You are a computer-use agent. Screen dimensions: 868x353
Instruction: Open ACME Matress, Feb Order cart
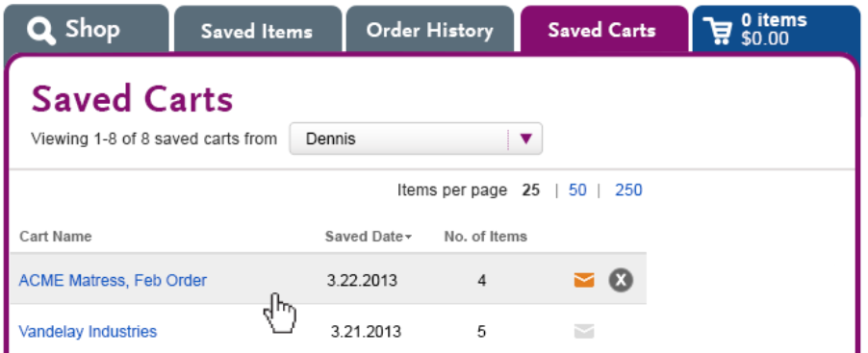(113, 281)
